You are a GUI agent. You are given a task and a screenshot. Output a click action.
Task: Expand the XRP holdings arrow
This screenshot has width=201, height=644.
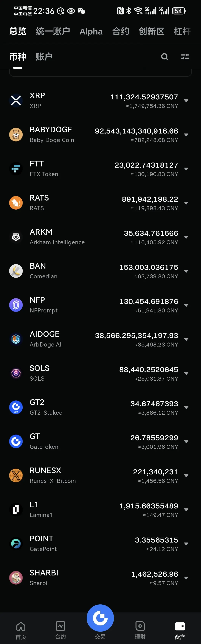[186, 101]
